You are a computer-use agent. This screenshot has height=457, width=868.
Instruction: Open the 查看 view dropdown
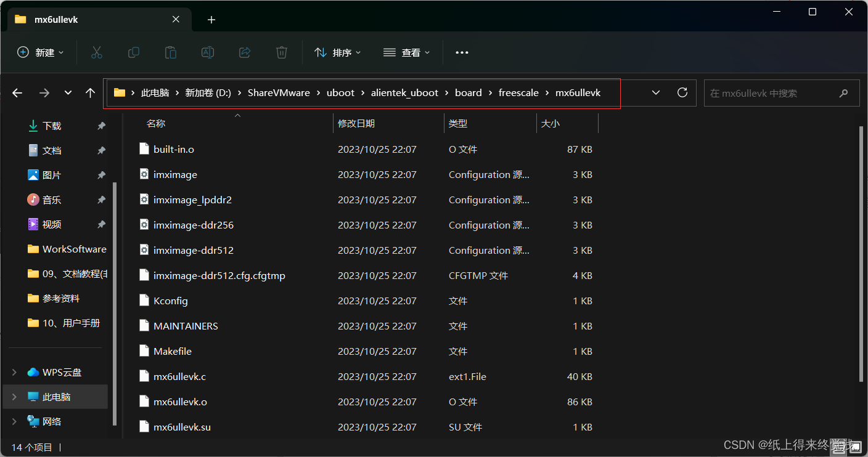(x=406, y=52)
